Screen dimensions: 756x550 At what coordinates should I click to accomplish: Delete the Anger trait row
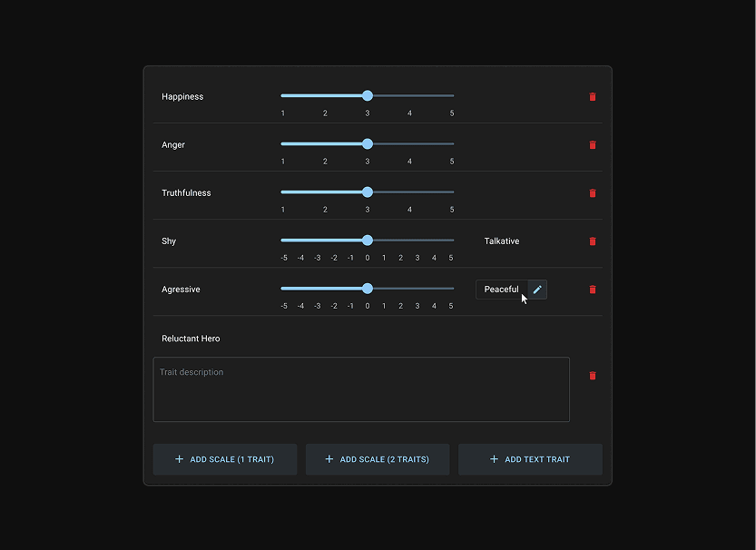pos(593,145)
